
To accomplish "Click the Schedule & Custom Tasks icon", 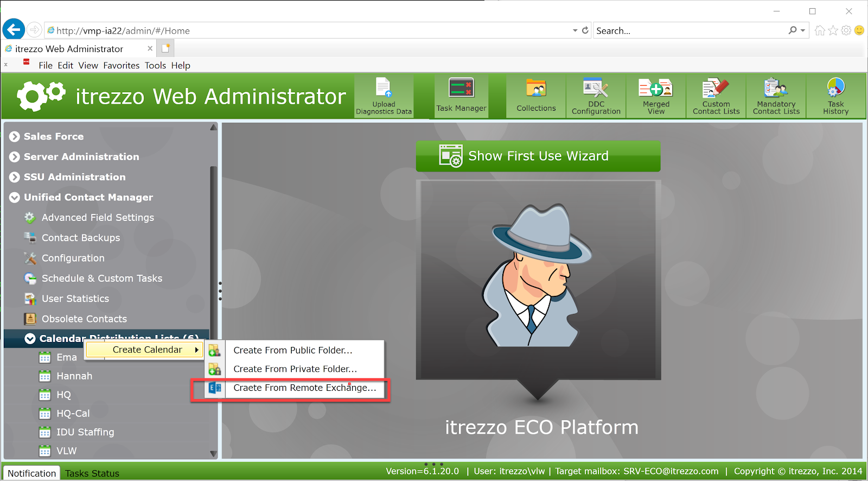I will pyautogui.click(x=30, y=279).
